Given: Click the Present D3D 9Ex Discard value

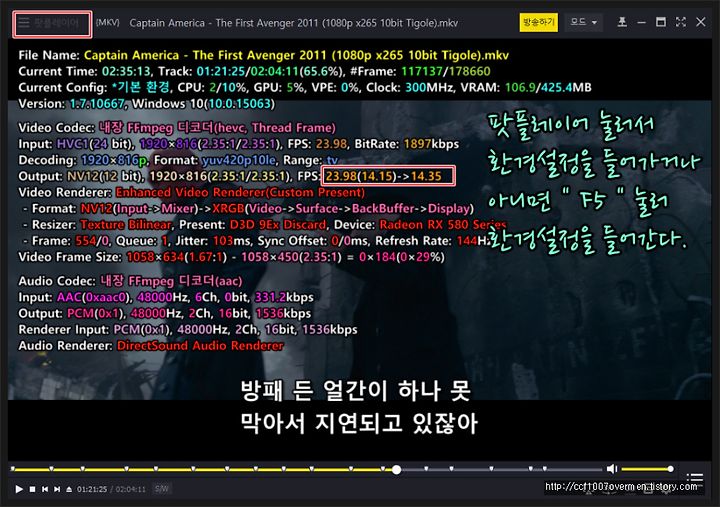Looking at the screenshot, I should pos(278,225).
